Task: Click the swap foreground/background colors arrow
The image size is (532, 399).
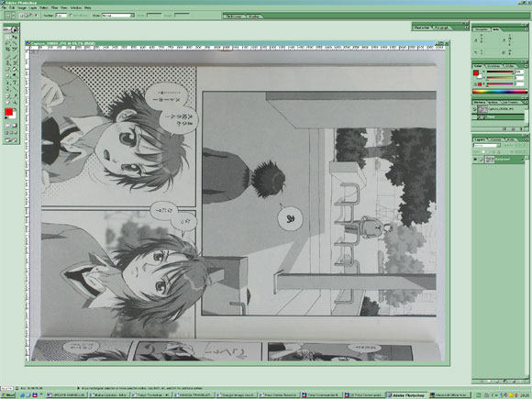Action: point(15,109)
